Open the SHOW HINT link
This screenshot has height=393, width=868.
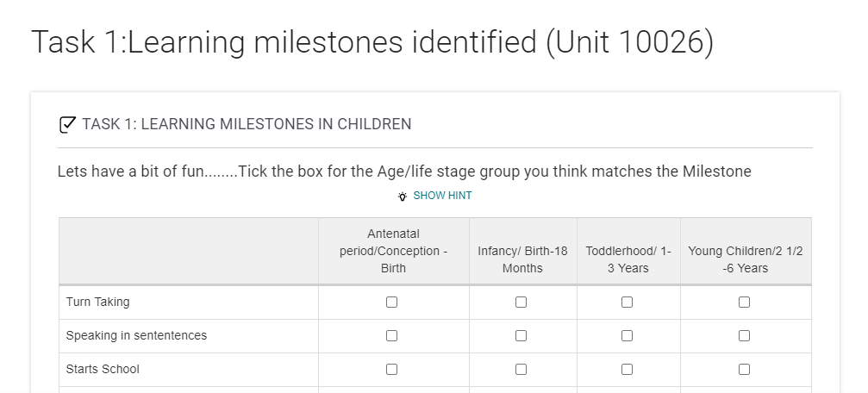pyautogui.click(x=442, y=196)
